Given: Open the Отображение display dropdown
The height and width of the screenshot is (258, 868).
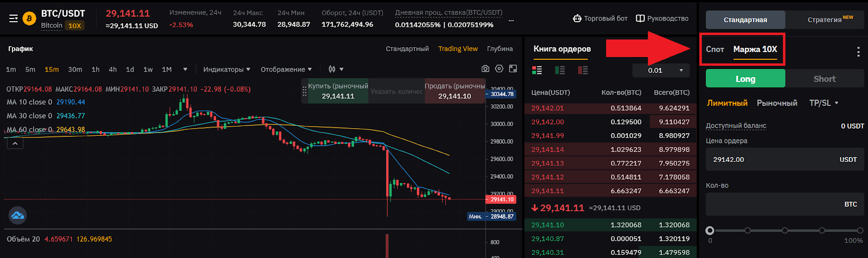Looking at the screenshot, I should [x=286, y=70].
